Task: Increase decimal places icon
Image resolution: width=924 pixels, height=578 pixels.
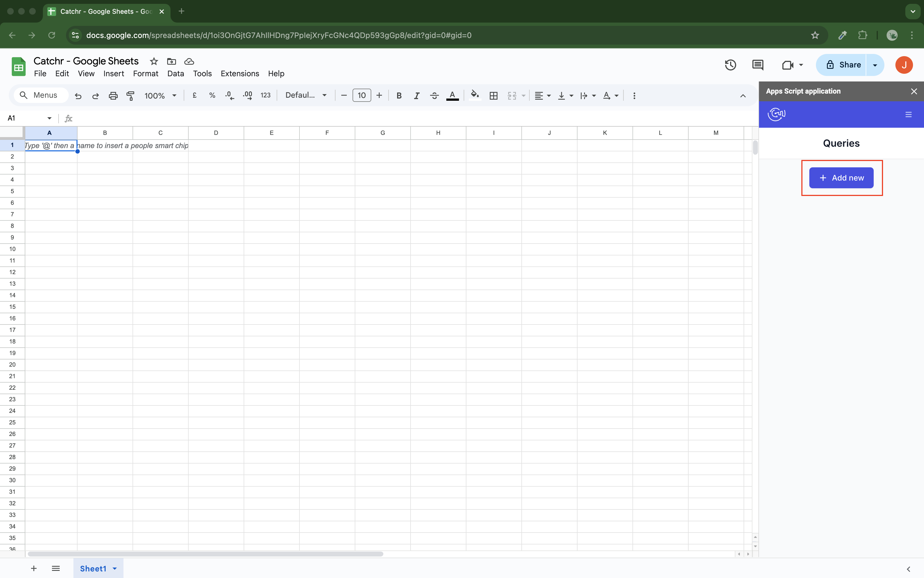Action: [248, 96]
